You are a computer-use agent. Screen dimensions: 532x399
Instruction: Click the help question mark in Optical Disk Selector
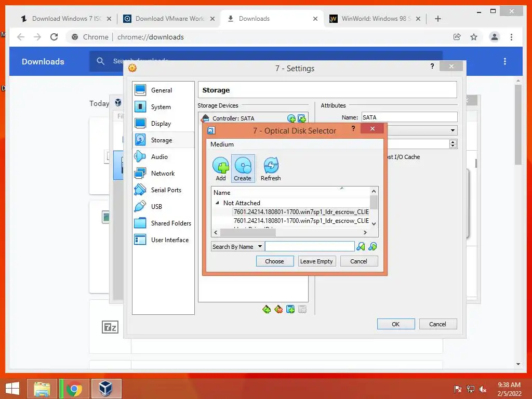coord(353,128)
